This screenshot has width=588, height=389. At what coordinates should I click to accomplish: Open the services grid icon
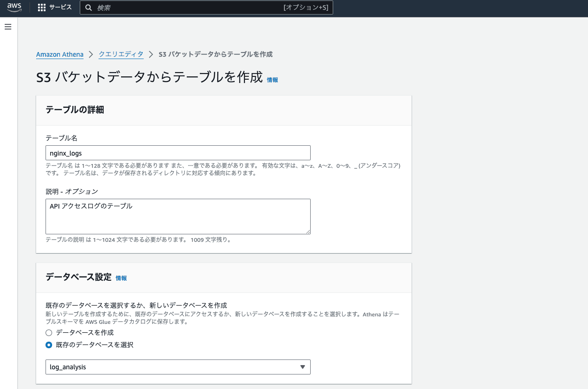(41, 7)
